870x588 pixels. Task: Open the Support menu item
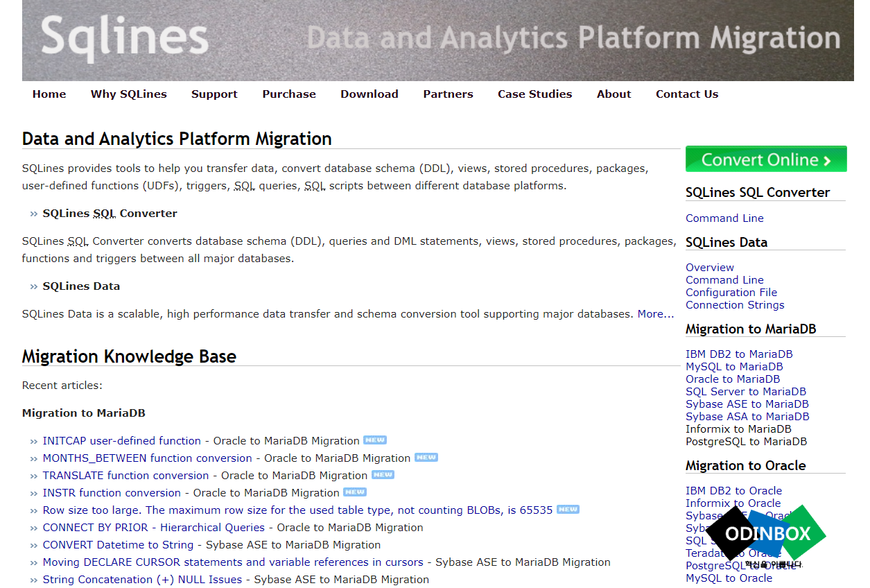tap(214, 94)
